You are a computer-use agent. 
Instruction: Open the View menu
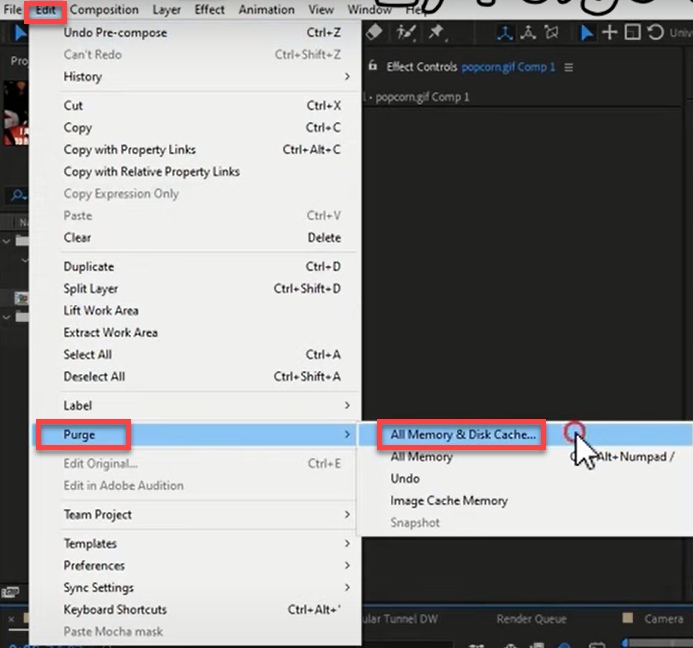(321, 10)
